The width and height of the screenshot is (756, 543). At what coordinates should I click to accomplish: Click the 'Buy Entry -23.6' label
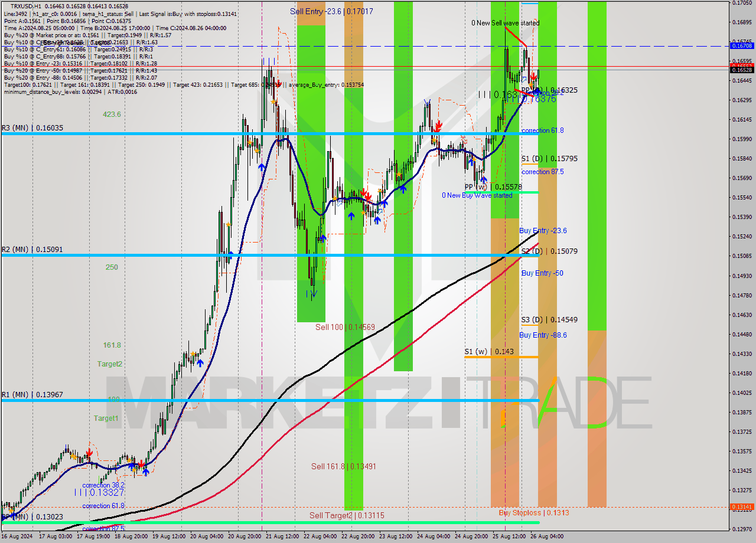543,231
